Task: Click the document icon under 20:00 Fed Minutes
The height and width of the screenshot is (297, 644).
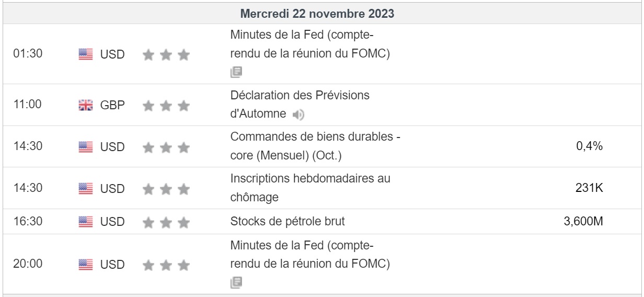Action: pos(236,282)
